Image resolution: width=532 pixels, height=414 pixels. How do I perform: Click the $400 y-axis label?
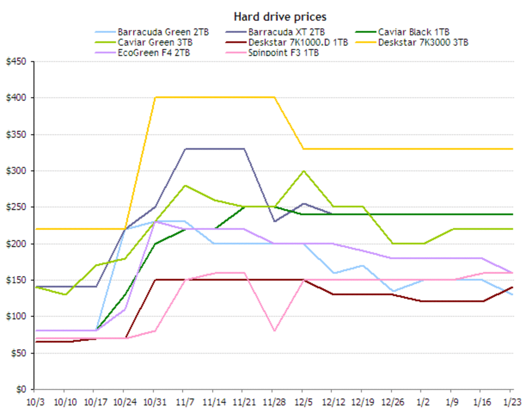pos(16,98)
